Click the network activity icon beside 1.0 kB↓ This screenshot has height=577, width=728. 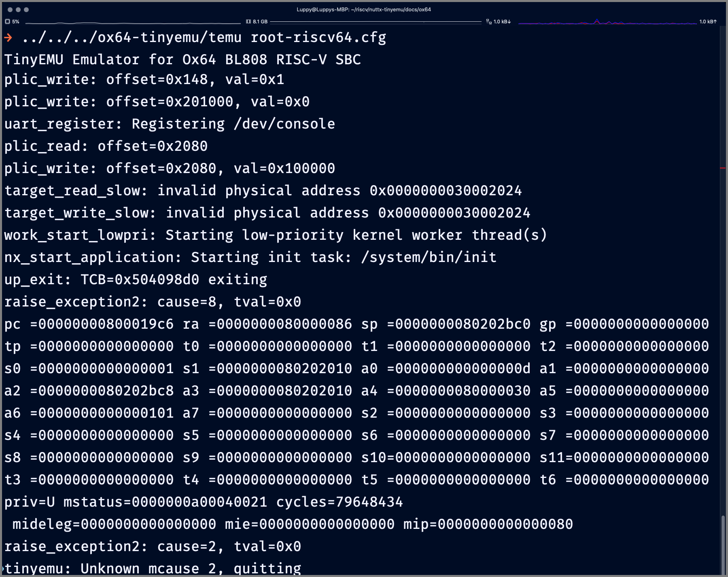[x=488, y=22]
